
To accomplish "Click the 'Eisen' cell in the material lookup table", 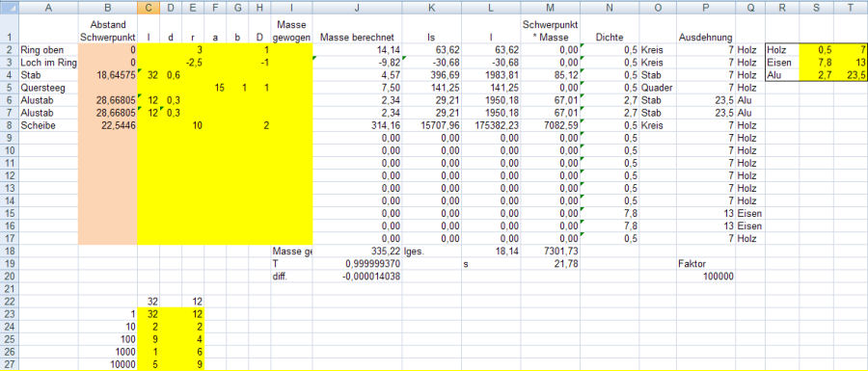I will tap(782, 63).
